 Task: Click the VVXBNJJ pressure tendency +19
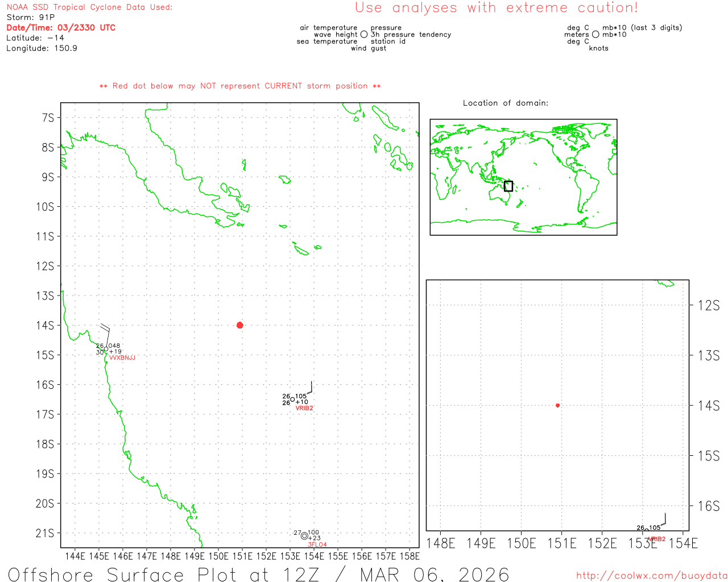pyautogui.click(x=115, y=351)
